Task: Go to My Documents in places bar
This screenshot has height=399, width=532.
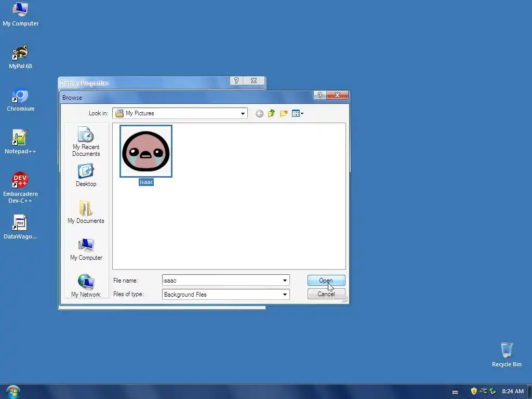Action: pyautogui.click(x=86, y=212)
